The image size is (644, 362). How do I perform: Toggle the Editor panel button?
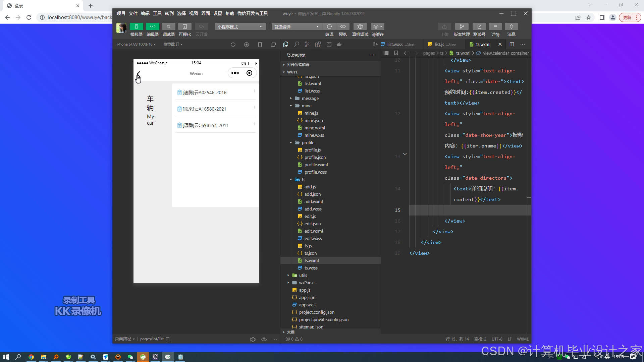(152, 26)
